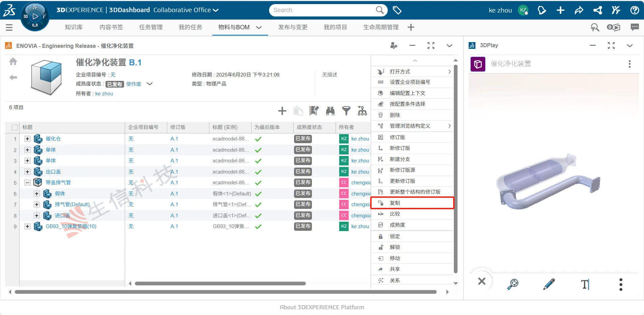Select 比较 in the context menu
Image resolution: width=644 pixels, height=315 pixels.
pyautogui.click(x=412, y=214)
